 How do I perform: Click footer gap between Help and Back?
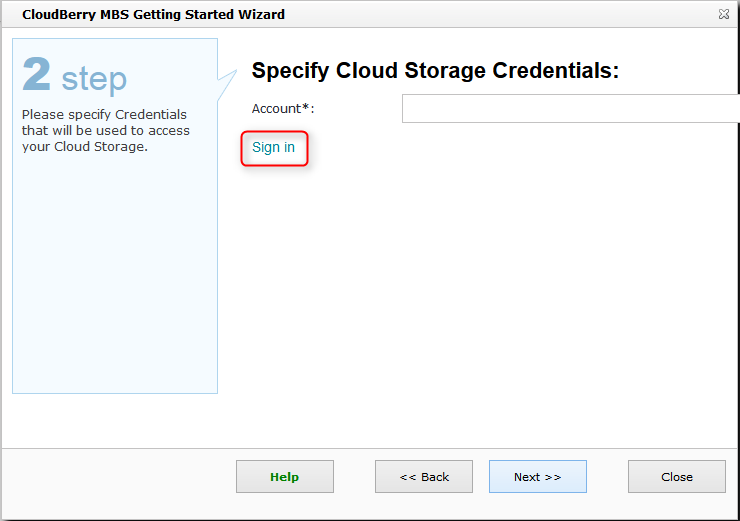click(x=354, y=477)
